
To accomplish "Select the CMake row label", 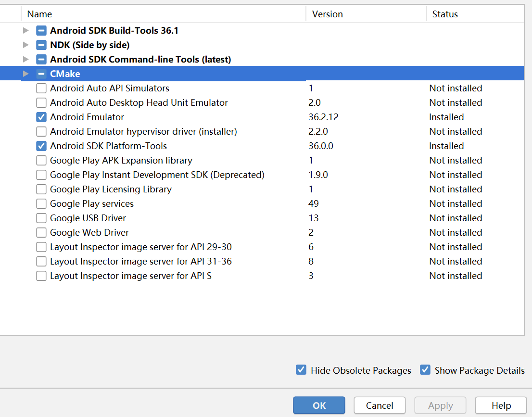I will 65,74.
